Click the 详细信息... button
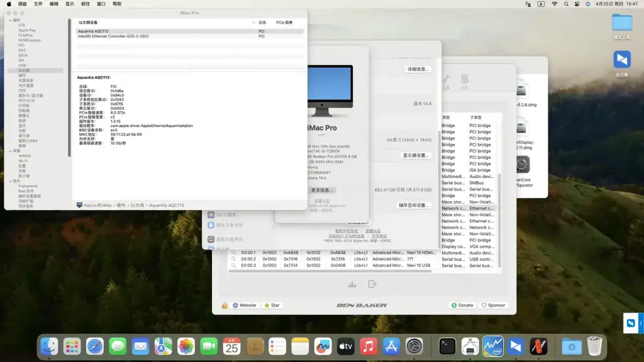644x362 pixels. click(418, 69)
